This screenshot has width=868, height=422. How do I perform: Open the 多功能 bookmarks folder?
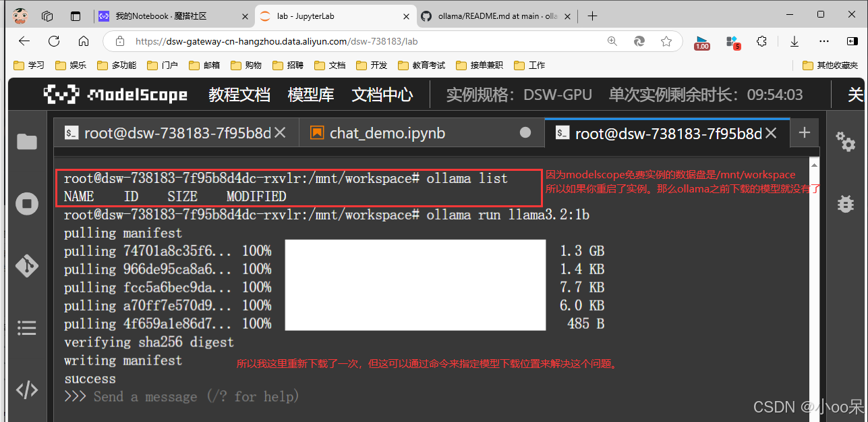(117, 65)
